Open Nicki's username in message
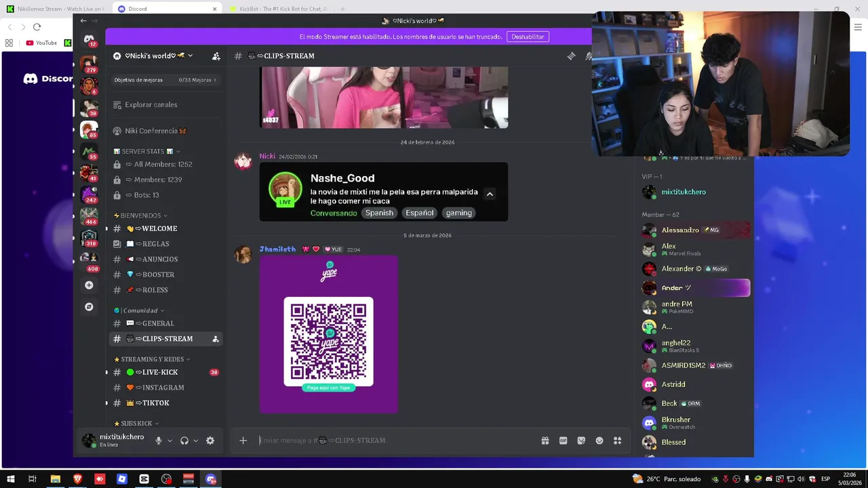Image resolution: width=868 pixels, height=488 pixels. click(267, 157)
